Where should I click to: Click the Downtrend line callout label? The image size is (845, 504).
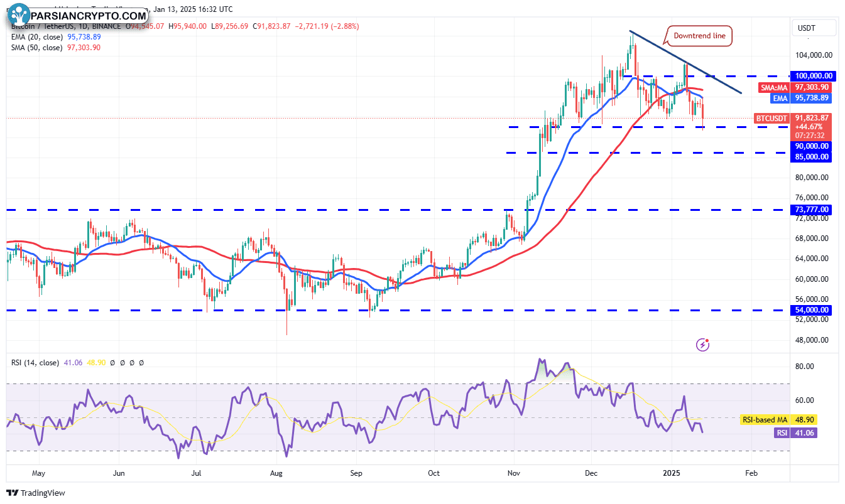pos(699,36)
